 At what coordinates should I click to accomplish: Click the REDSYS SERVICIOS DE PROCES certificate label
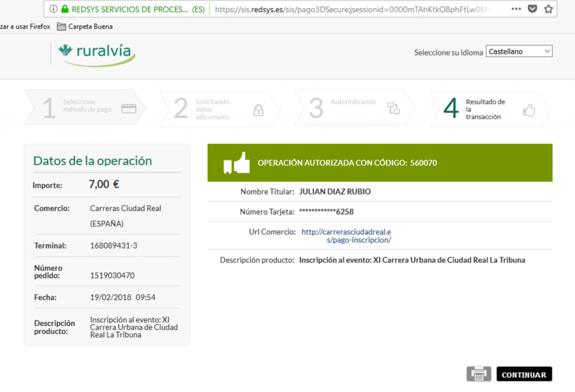click(x=138, y=9)
